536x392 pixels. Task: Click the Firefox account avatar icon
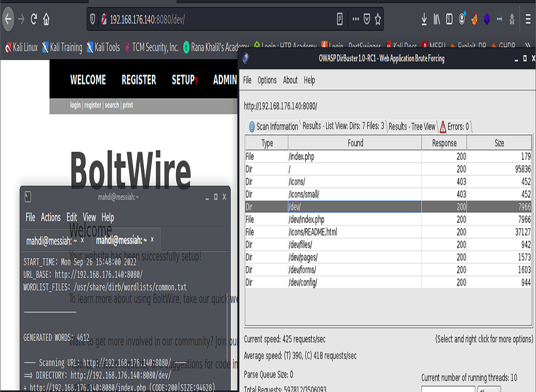coord(462,19)
